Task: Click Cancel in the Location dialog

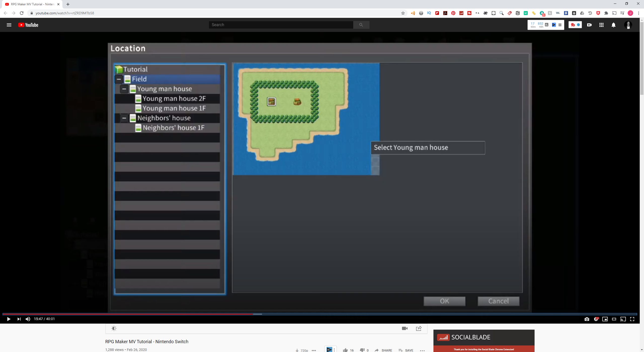Action: [x=498, y=301]
